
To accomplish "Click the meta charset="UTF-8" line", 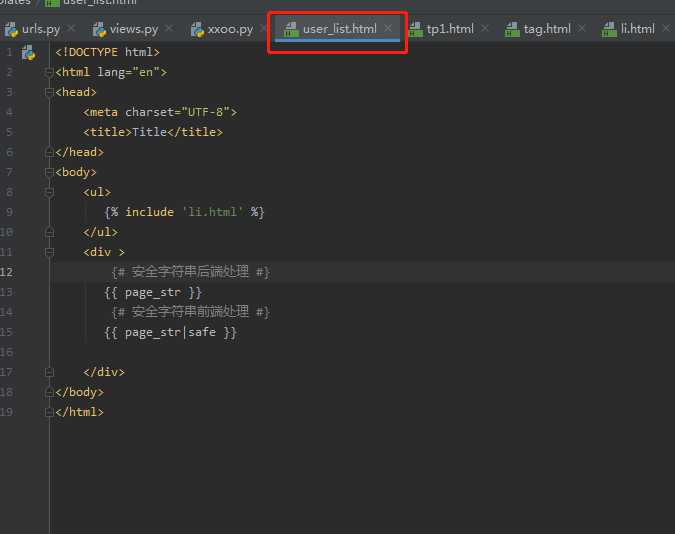I will [x=160, y=112].
